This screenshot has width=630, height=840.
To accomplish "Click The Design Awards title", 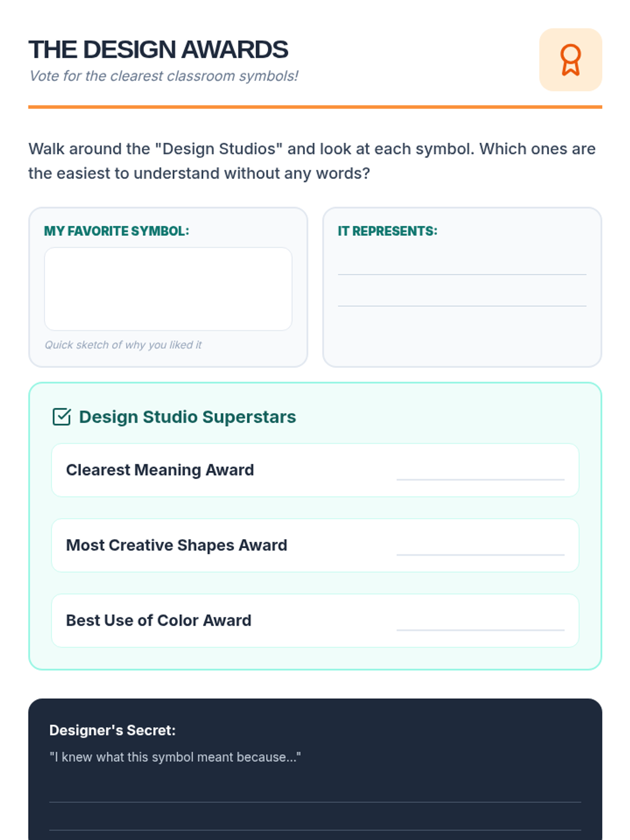I will (158, 50).
